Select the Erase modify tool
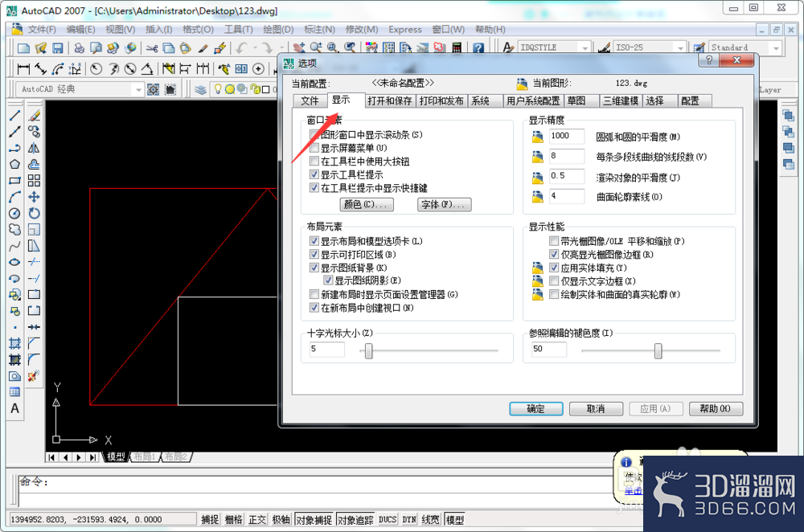804x532 pixels. pos(34,115)
